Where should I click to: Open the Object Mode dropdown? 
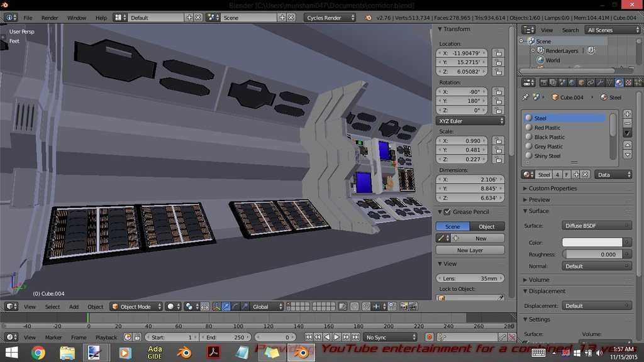pyautogui.click(x=136, y=307)
